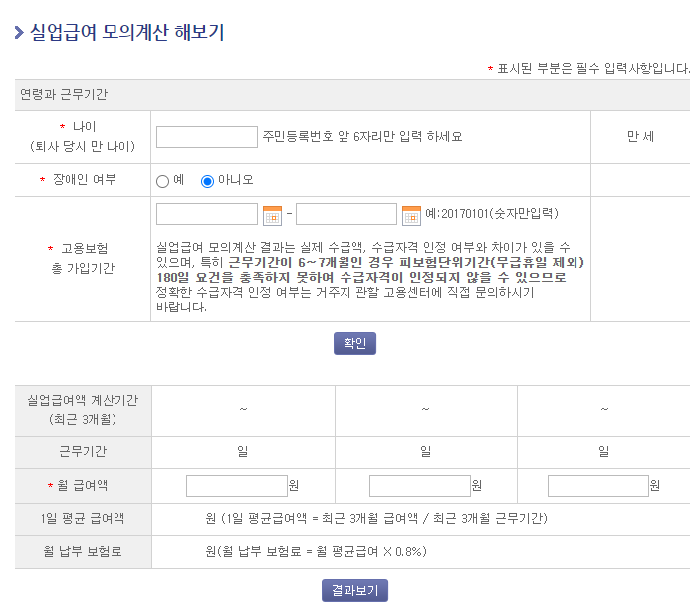The height and width of the screenshot is (616, 690).
Task: Focus the insurance period start date field
Action: click(x=207, y=214)
